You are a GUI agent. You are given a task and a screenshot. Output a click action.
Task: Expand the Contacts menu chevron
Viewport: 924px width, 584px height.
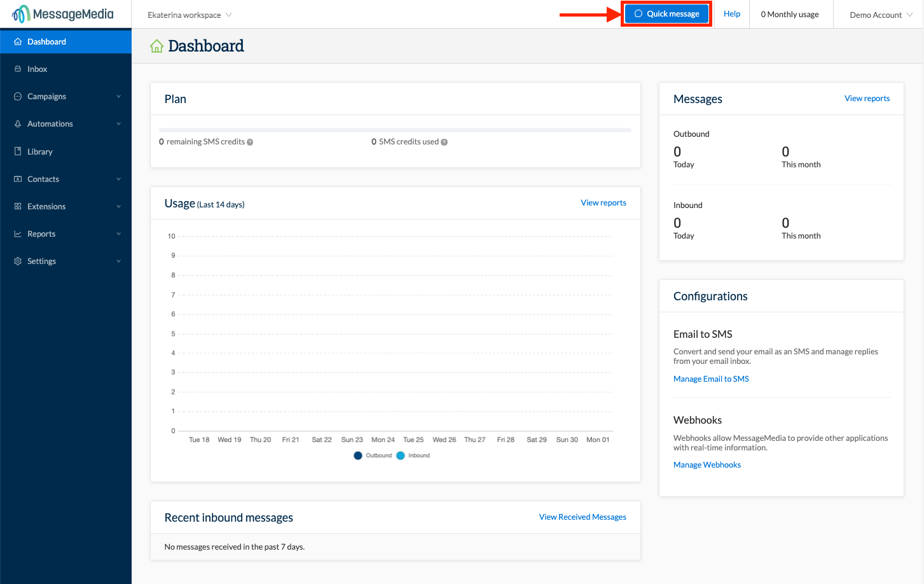[118, 179]
